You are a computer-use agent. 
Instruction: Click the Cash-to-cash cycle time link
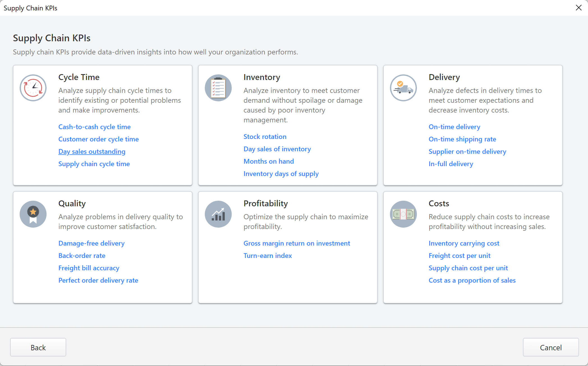tap(95, 127)
